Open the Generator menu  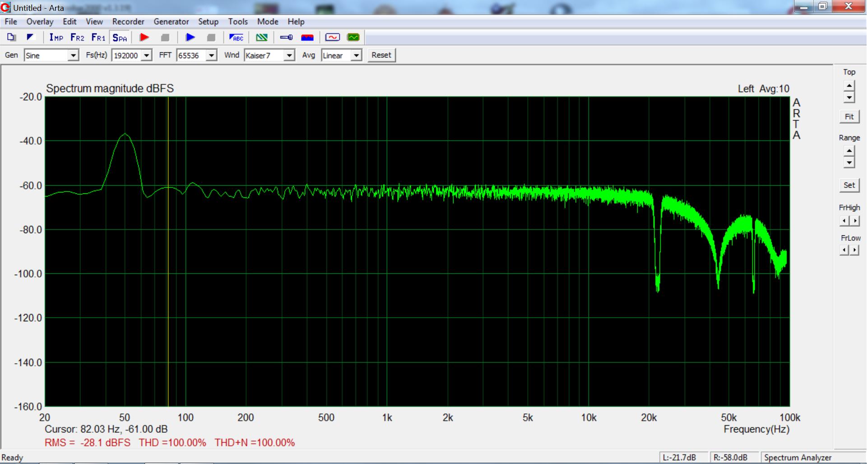[171, 22]
